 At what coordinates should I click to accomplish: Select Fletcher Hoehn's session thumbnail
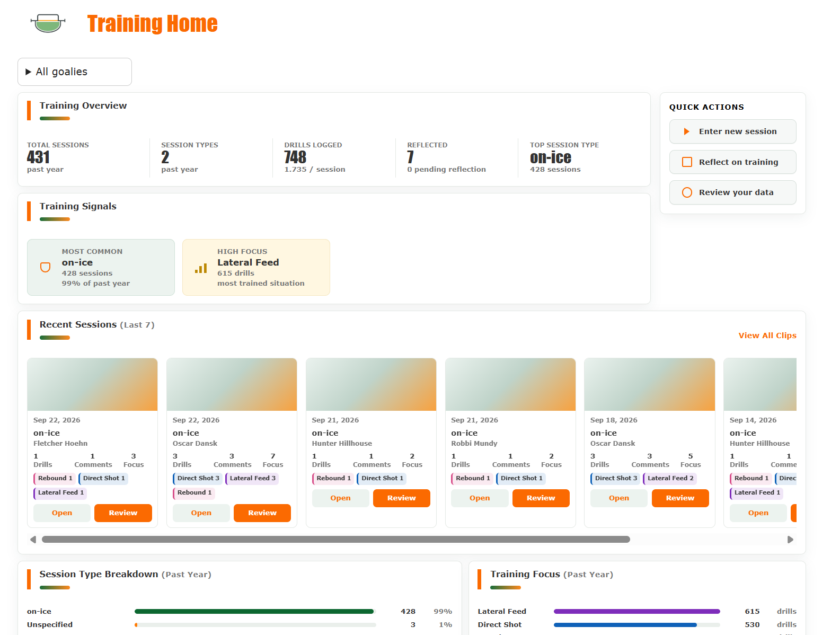click(92, 384)
